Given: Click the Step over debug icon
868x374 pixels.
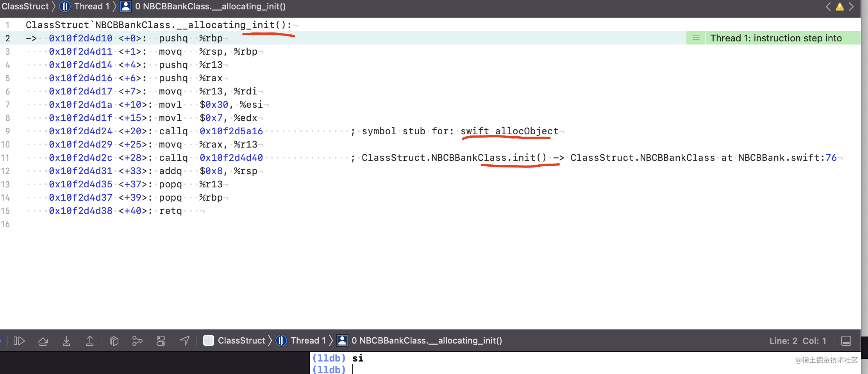Looking at the screenshot, I should (43, 341).
